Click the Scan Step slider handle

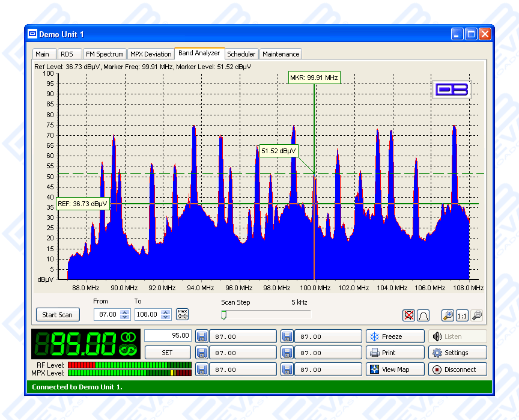pos(224,314)
